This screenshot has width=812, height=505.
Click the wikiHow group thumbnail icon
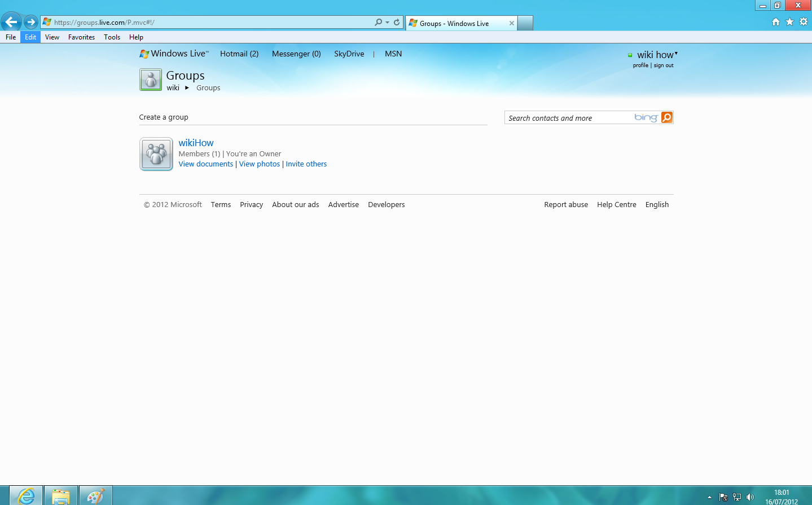point(156,154)
